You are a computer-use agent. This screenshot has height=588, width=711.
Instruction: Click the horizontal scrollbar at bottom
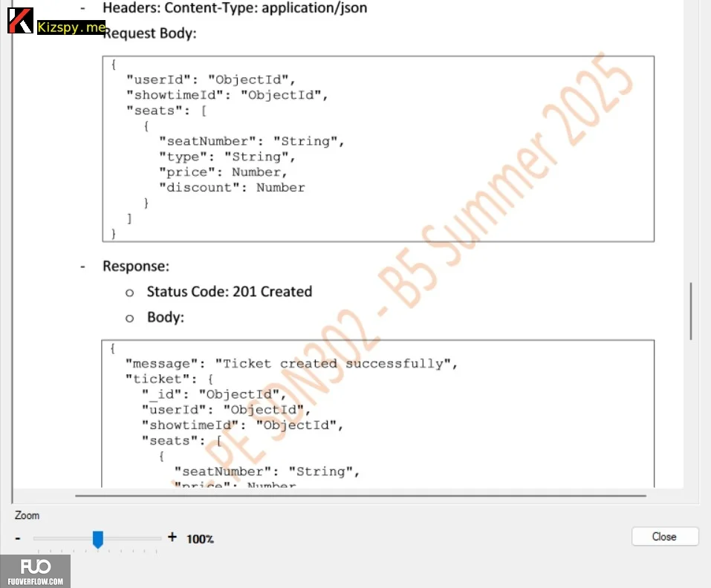click(360, 496)
